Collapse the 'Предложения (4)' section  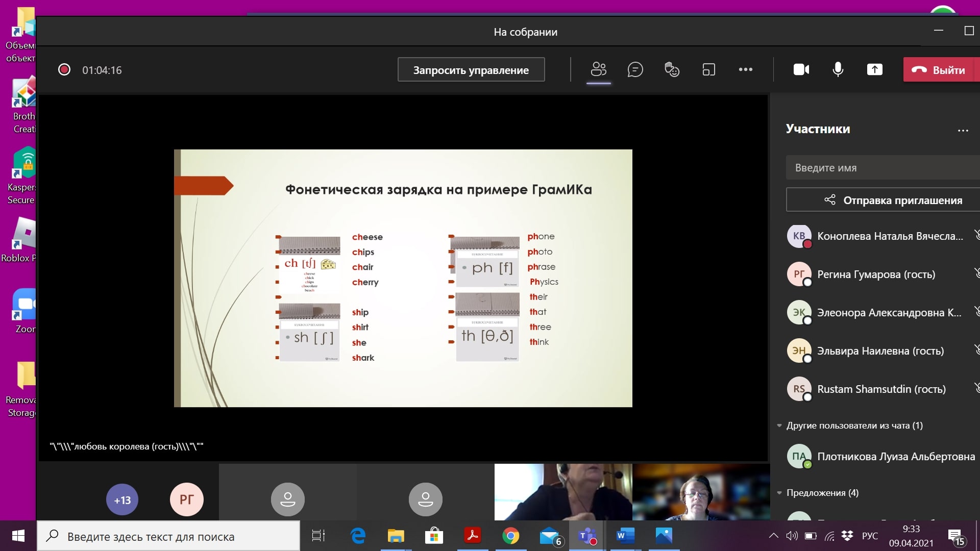(x=779, y=493)
